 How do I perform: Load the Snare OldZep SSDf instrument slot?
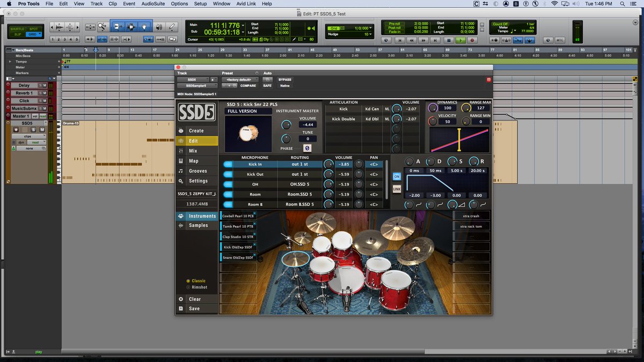point(238,257)
